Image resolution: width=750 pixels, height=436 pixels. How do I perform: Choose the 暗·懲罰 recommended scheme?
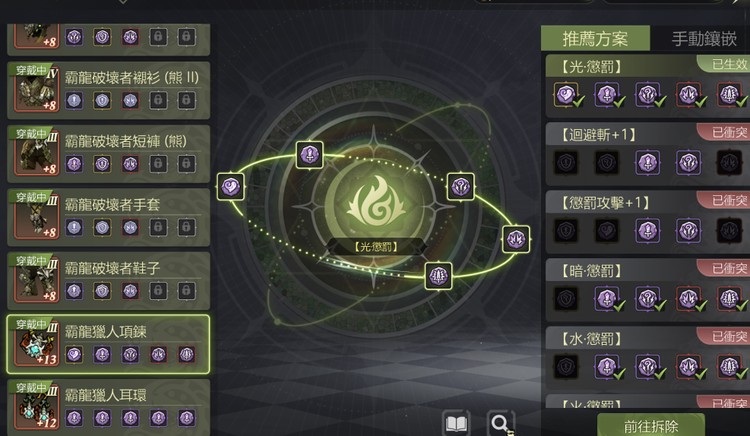tap(648, 290)
